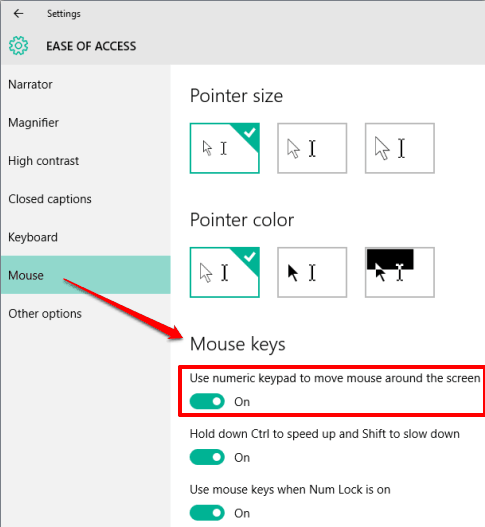The image size is (485, 527).
Task: Select the Mouse category in sidebar
Action: (86, 275)
